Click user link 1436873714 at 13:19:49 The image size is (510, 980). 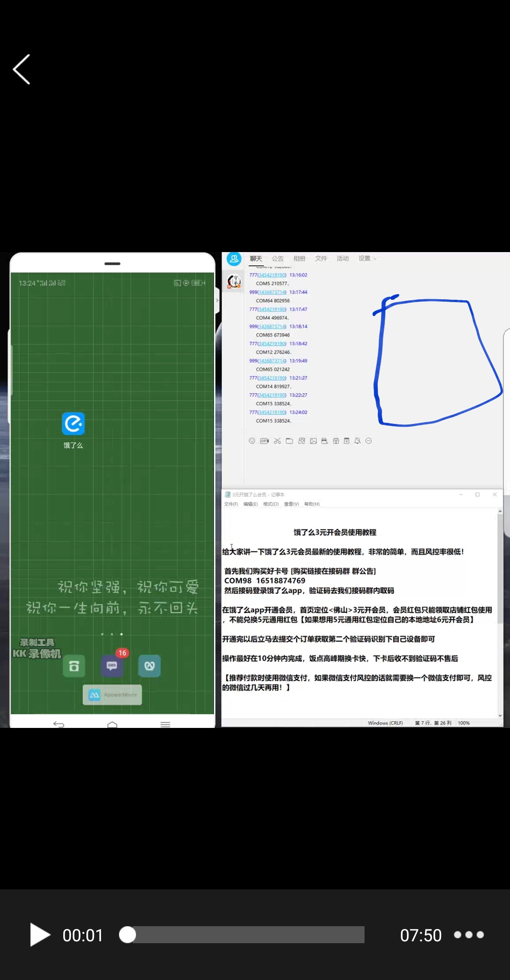(x=272, y=361)
